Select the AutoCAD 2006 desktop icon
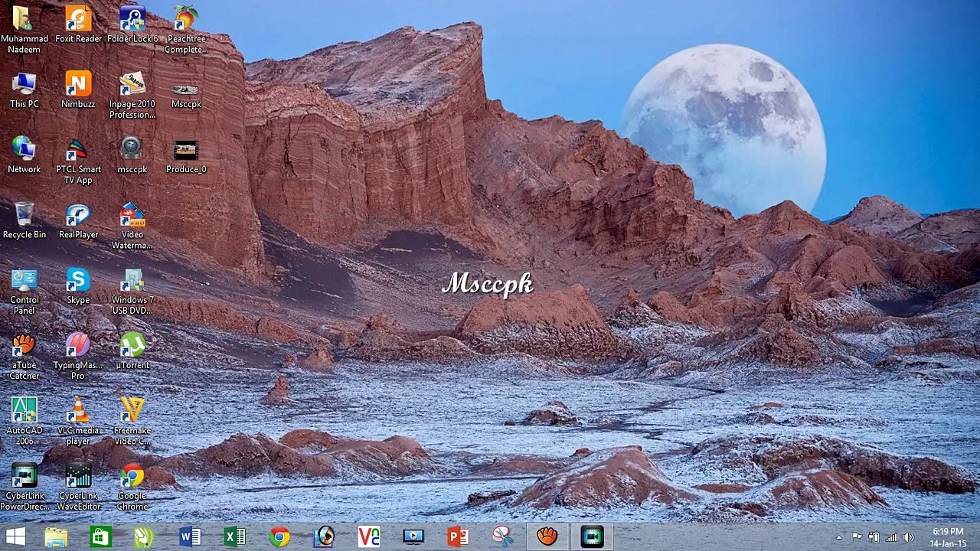The image size is (980, 551). click(x=24, y=422)
